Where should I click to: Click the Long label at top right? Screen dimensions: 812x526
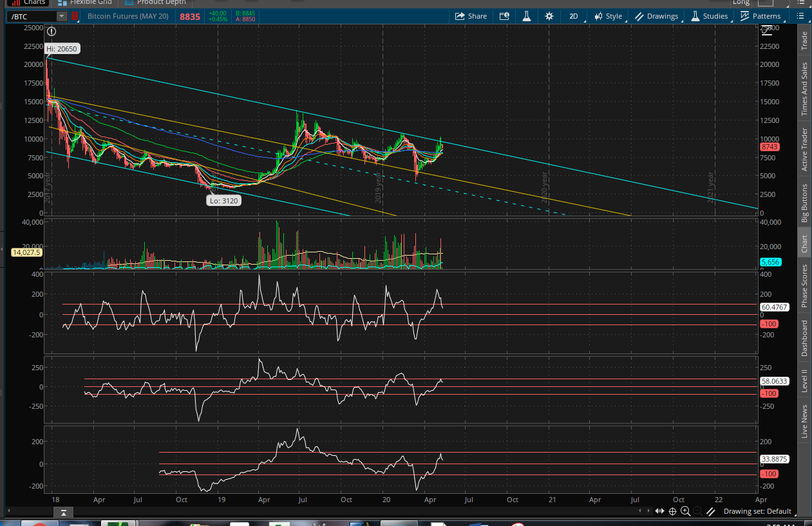tap(741, 3)
